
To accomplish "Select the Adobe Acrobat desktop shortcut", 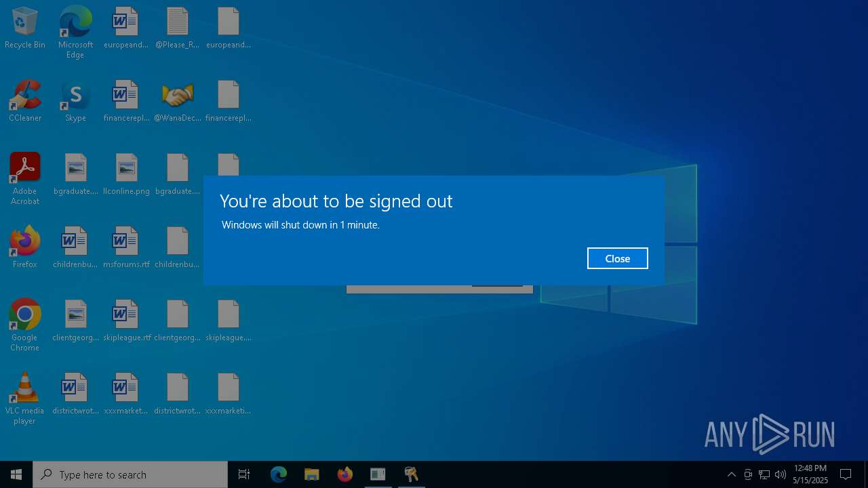I will tap(25, 179).
